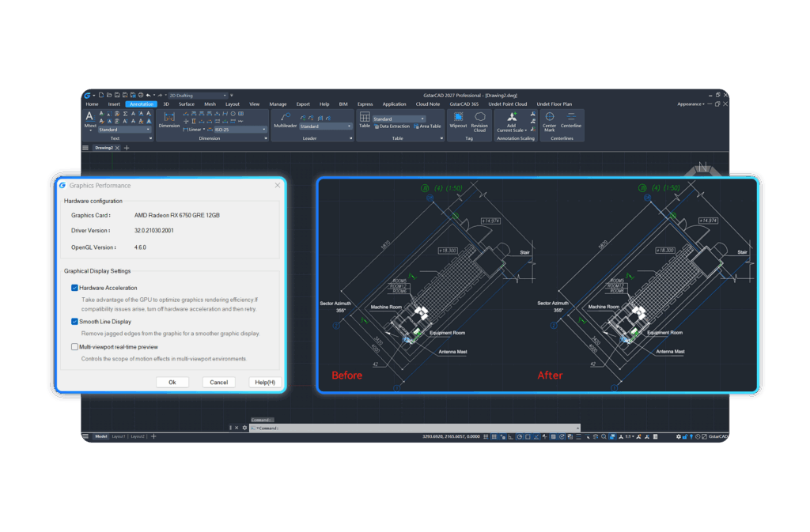The image size is (810, 532).
Task: Open the GstarCAD application logo menu
Action: 87,96
